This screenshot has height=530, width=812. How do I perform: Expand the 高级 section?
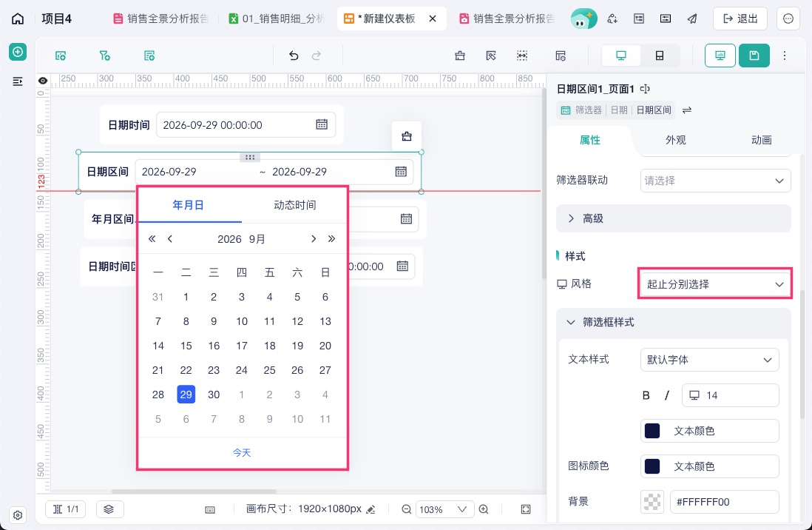(673, 218)
